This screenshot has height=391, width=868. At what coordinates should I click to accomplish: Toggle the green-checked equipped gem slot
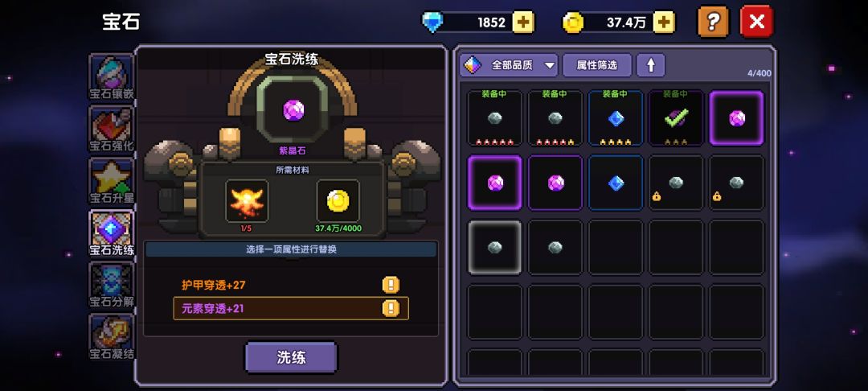pos(676,118)
